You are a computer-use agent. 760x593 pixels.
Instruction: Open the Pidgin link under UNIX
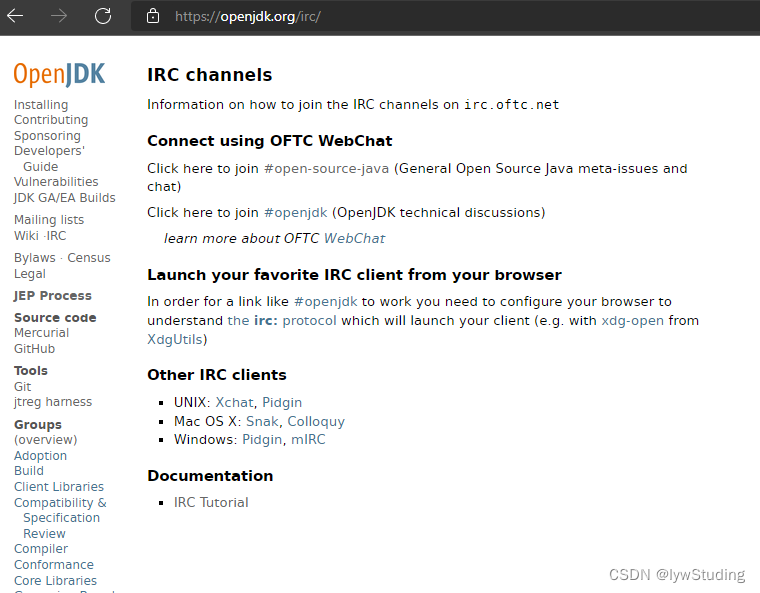click(x=282, y=402)
